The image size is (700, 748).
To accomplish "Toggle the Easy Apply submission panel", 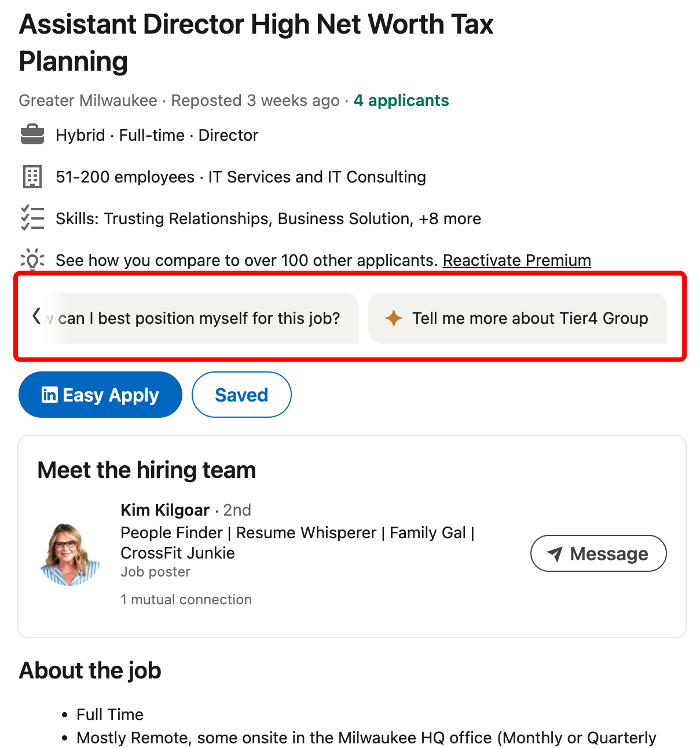I will click(100, 395).
